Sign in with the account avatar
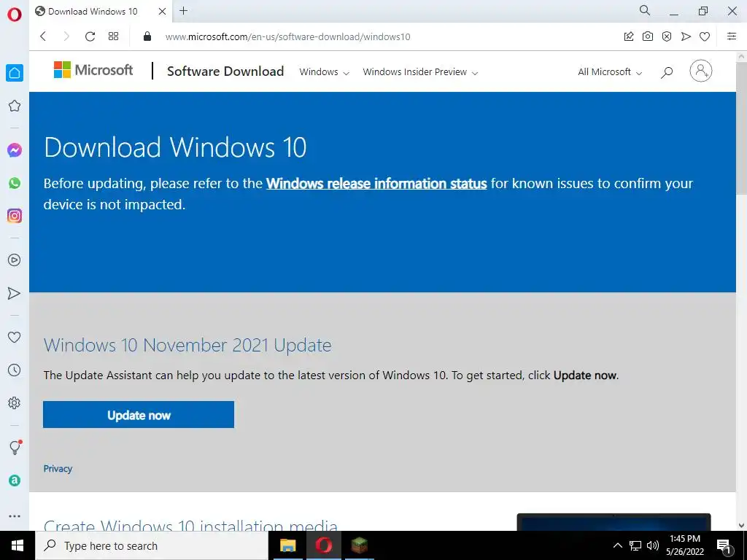This screenshot has width=747, height=560. tap(701, 71)
